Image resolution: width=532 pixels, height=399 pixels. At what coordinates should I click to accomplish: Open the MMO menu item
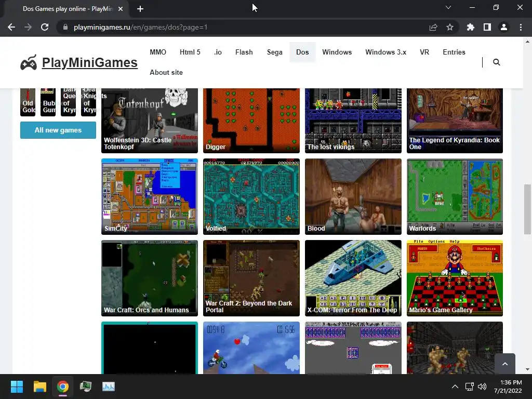click(x=158, y=52)
